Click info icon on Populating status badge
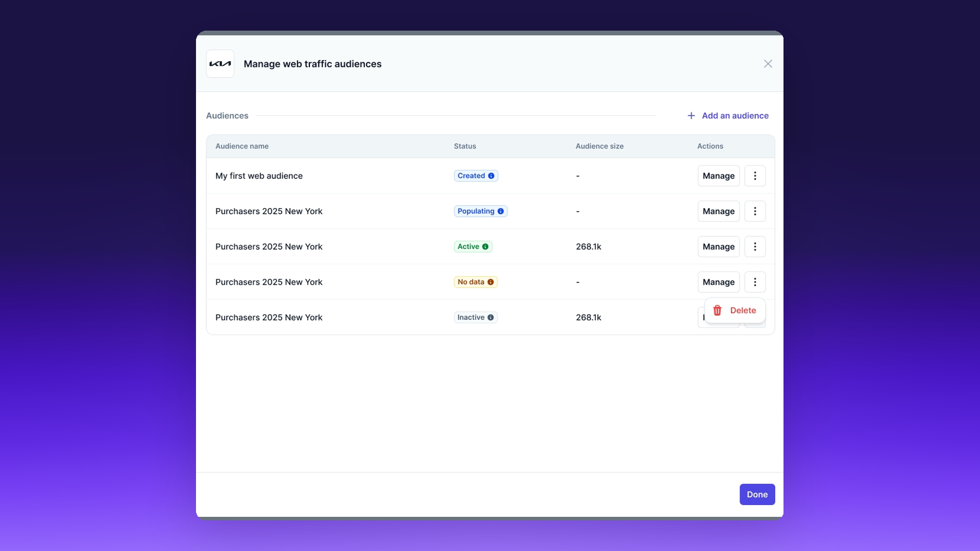Screen dimensions: 980x551 coord(501,211)
